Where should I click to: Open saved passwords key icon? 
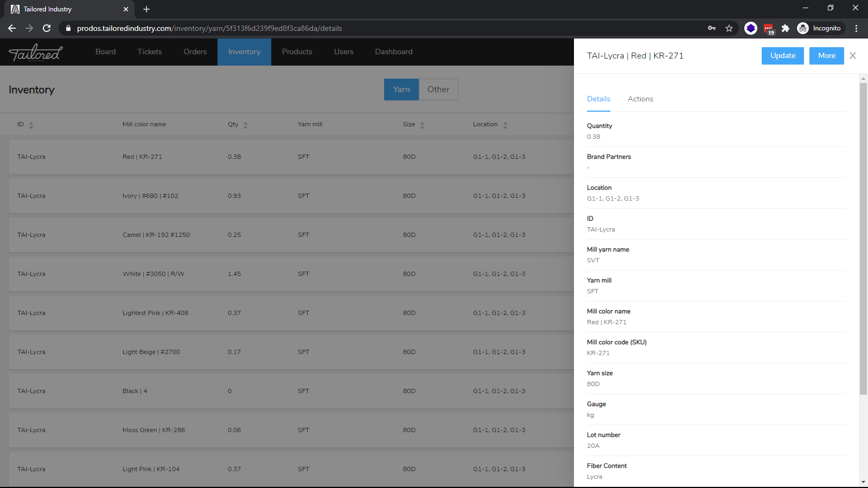[712, 28]
